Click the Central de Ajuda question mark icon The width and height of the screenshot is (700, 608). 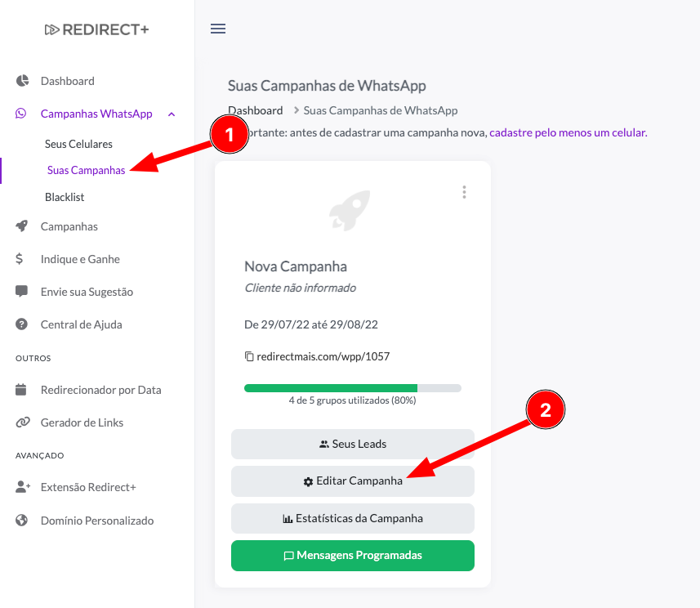(x=23, y=324)
